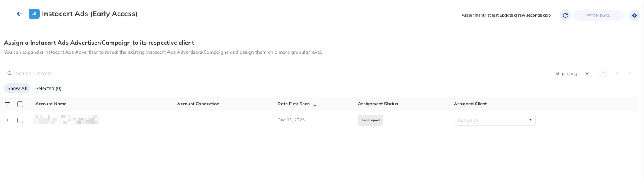Click the next page chevron

pyautogui.click(x=630, y=74)
